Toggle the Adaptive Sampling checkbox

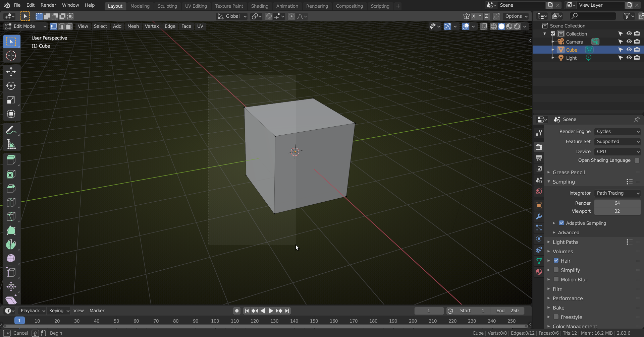click(x=561, y=223)
